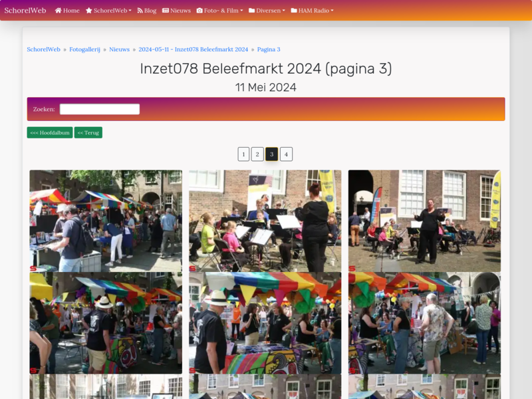Open the Fotogallerij breadcrumb link
This screenshot has height=399, width=532.
[85, 49]
